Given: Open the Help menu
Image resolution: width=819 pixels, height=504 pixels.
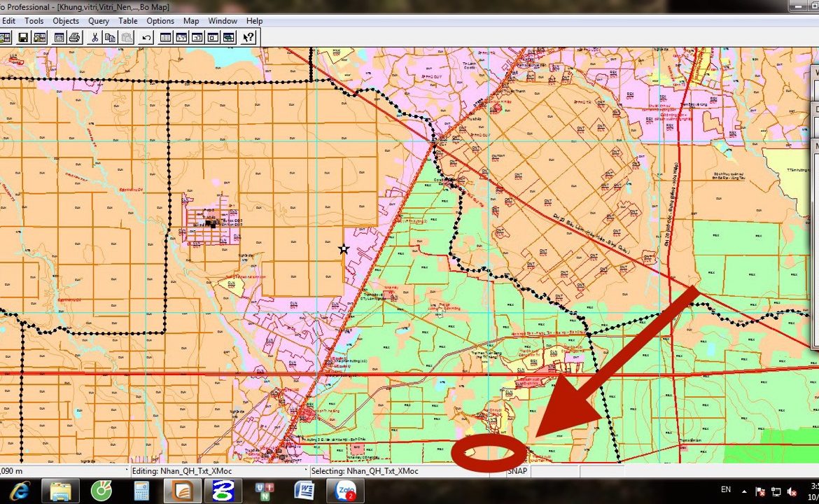Looking at the screenshot, I should 254,21.
